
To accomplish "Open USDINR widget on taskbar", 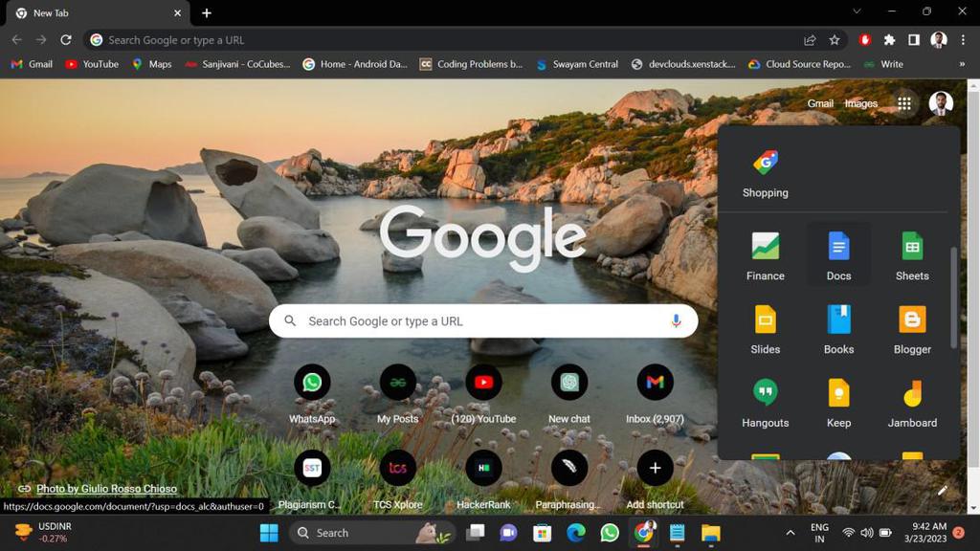I will (44, 532).
